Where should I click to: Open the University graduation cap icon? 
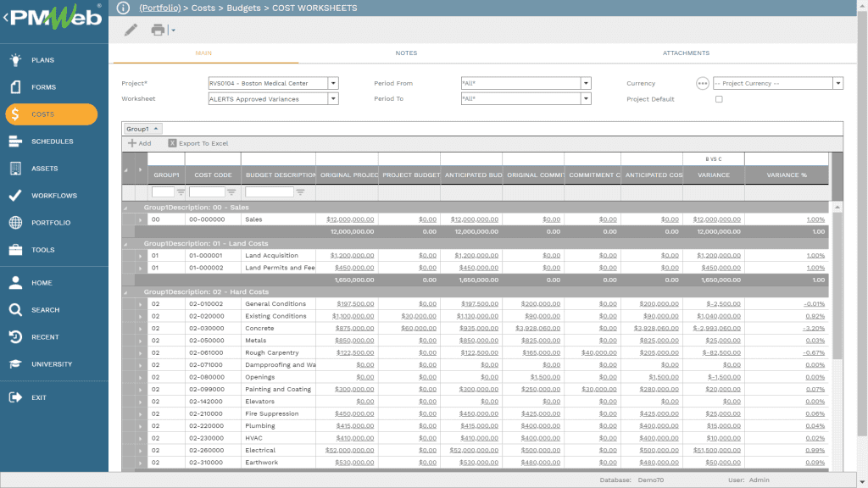tap(15, 364)
